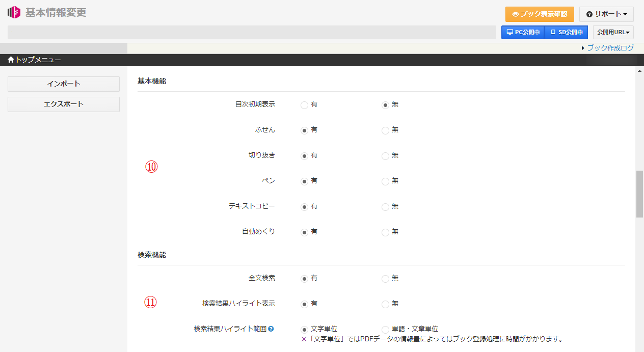The width and height of the screenshot is (644, 352).
Task: Open the ブック作成ログ link
Action: [610, 47]
